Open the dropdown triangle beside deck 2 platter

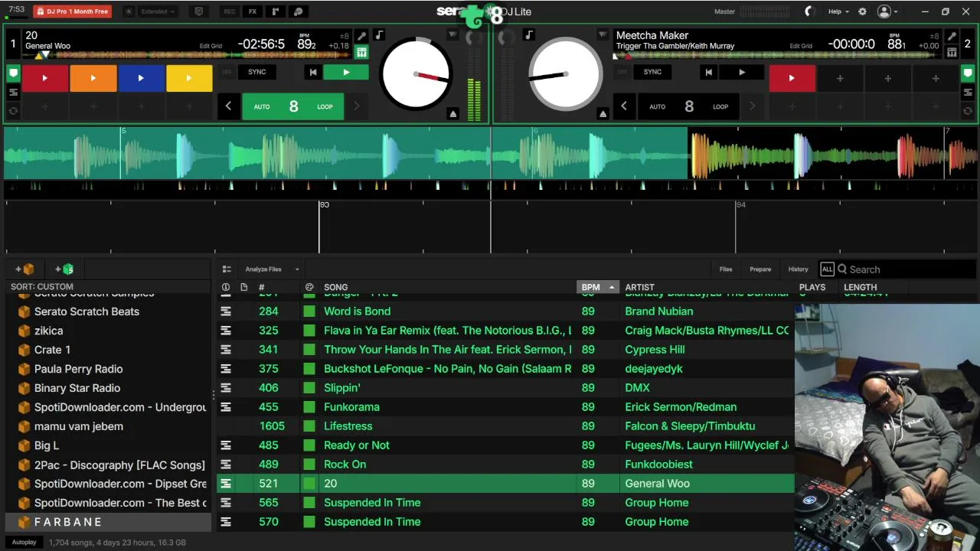point(603,35)
